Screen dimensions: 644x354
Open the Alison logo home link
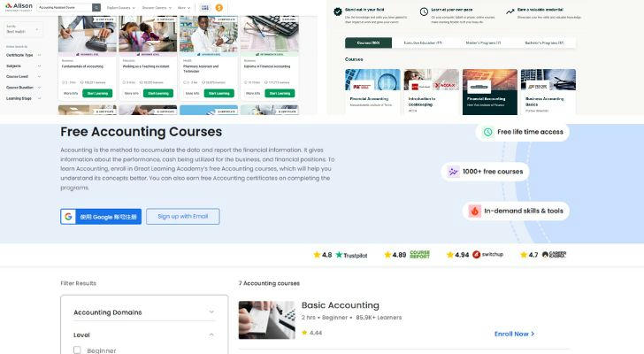click(19, 6)
